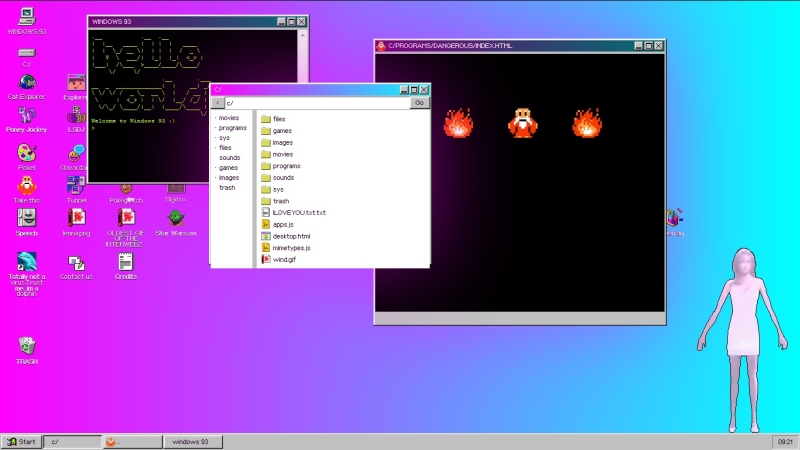
Task: Switch to the fire-icon taskbar button
Action: 133,442
